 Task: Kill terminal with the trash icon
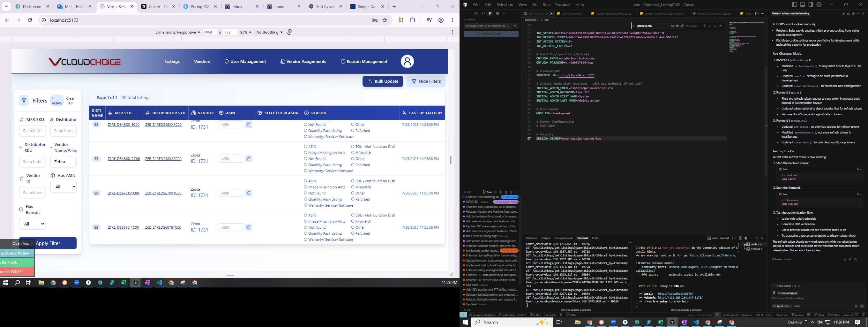746,238
